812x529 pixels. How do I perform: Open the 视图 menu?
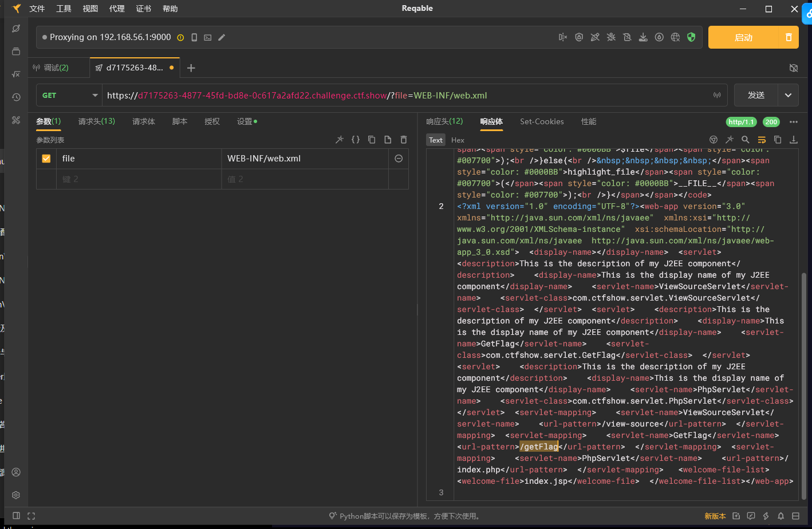pyautogui.click(x=90, y=9)
